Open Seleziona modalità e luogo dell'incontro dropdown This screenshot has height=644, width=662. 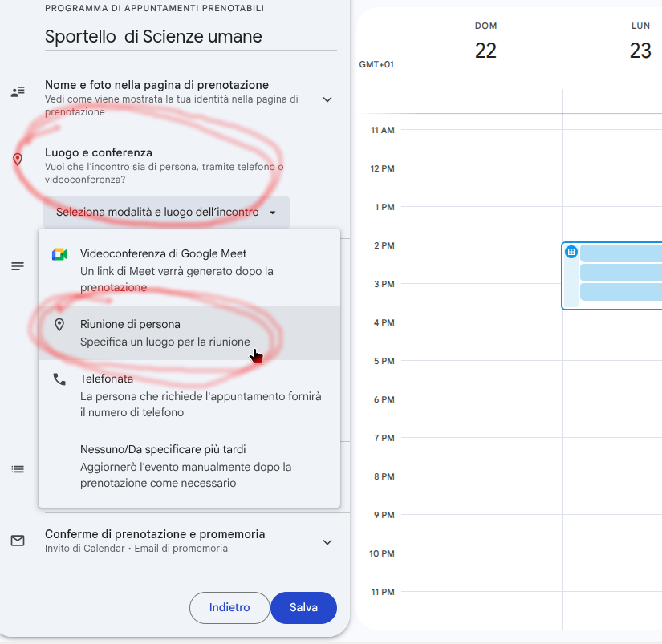(166, 213)
